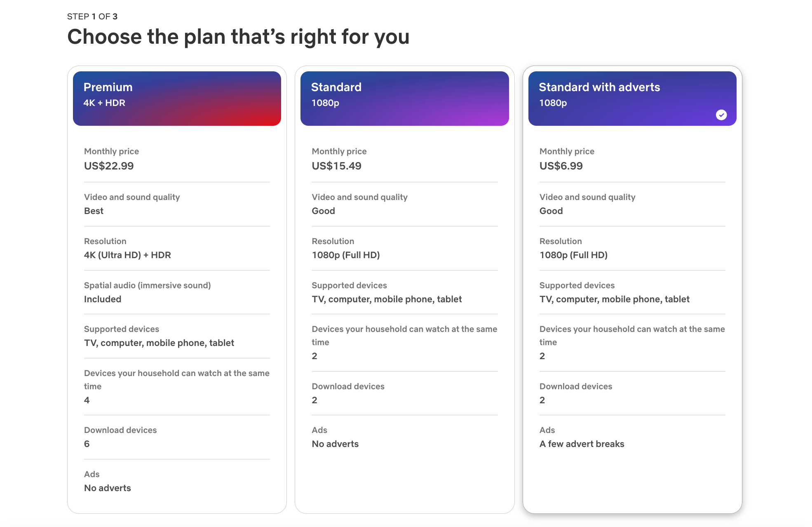812x527 pixels.
Task: Click the US$15.49 monthly price
Action: (336, 166)
